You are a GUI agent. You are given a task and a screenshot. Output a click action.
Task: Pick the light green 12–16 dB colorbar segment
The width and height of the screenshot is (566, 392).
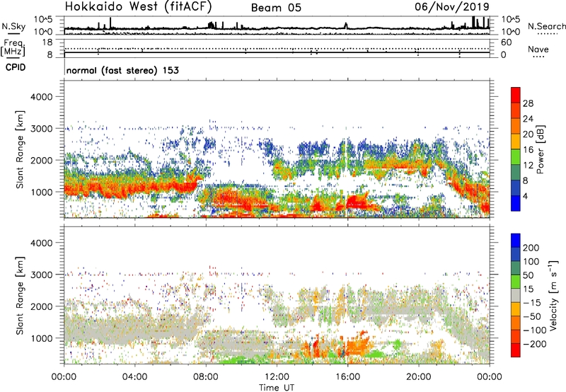click(516, 156)
